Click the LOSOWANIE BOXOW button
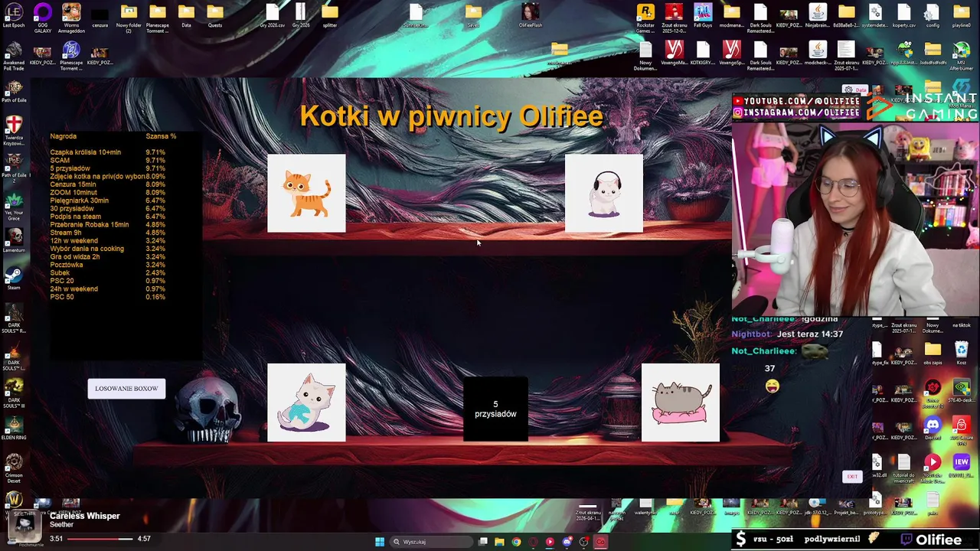The image size is (980, 551). [126, 389]
